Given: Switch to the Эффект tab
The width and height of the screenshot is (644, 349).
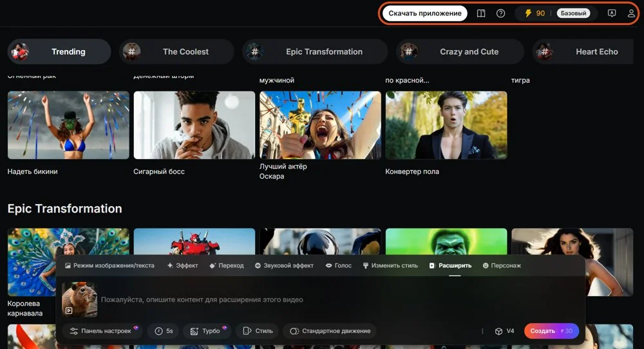Looking at the screenshot, I should click(x=182, y=265).
